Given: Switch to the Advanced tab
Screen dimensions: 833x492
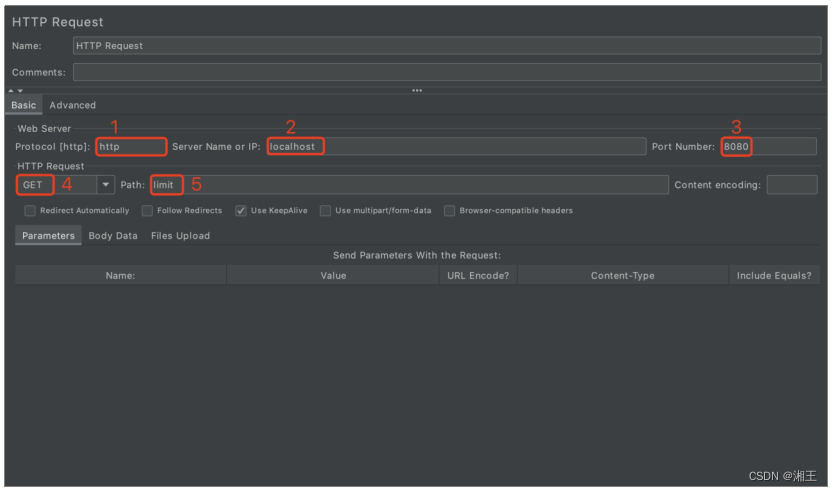Looking at the screenshot, I should tap(73, 105).
